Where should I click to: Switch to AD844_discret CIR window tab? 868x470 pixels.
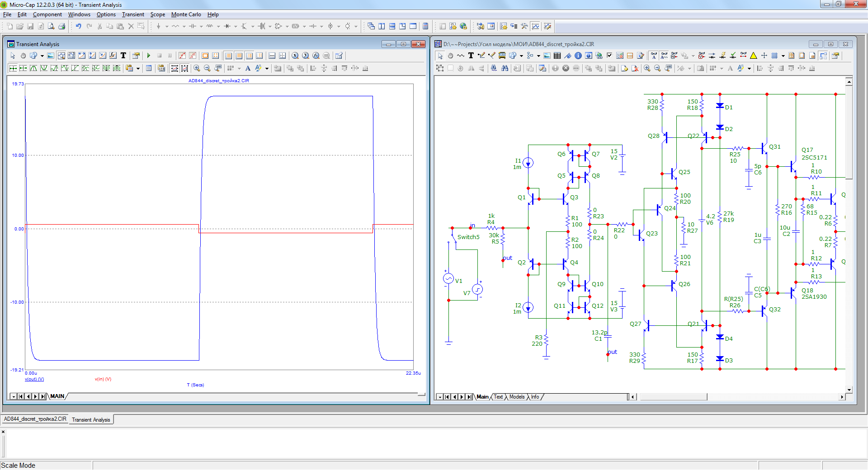coord(35,419)
